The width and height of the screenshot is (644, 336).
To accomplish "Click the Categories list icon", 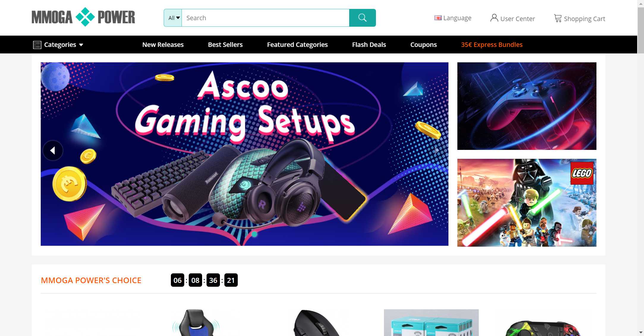I will pos(37,45).
